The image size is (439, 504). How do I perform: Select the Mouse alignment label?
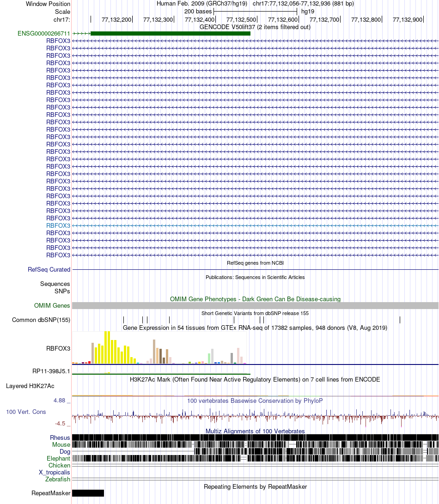pyautogui.click(x=61, y=444)
